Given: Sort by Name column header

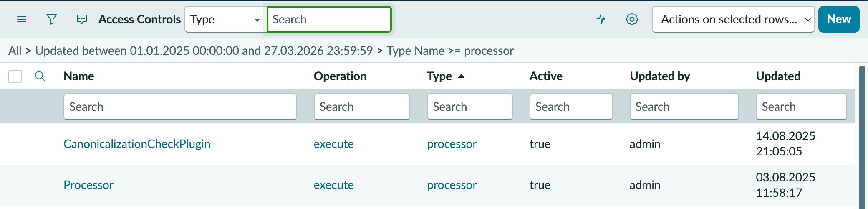Looking at the screenshot, I should [x=79, y=76].
